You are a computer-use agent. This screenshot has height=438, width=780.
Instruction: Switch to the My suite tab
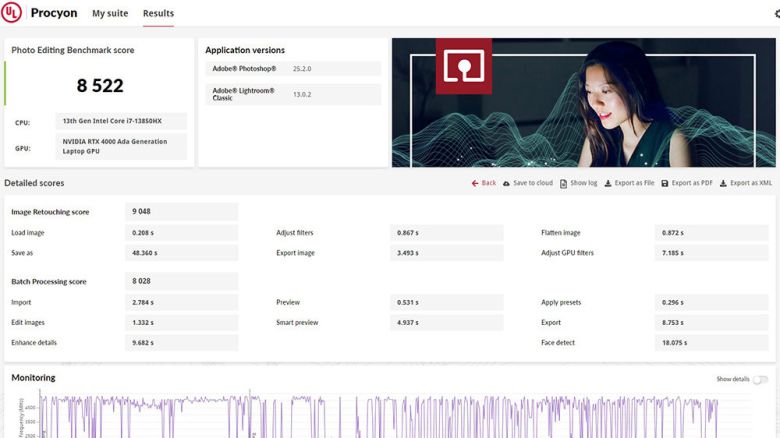click(110, 14)
